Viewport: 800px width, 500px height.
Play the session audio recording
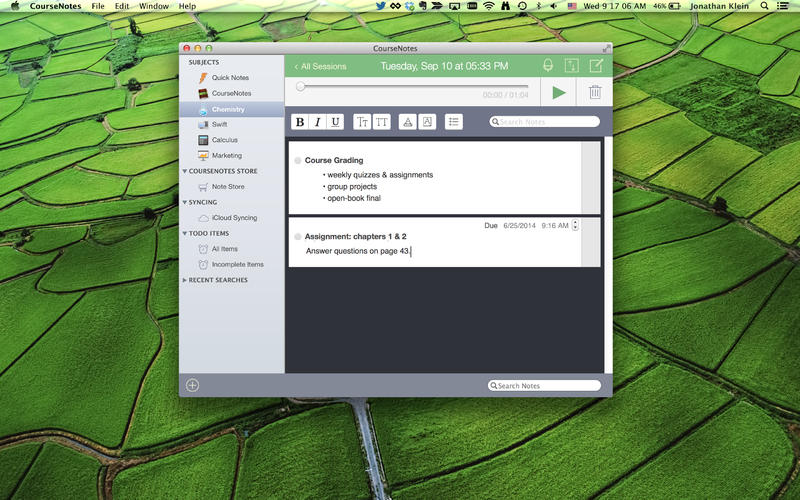(x=559, y=92)
